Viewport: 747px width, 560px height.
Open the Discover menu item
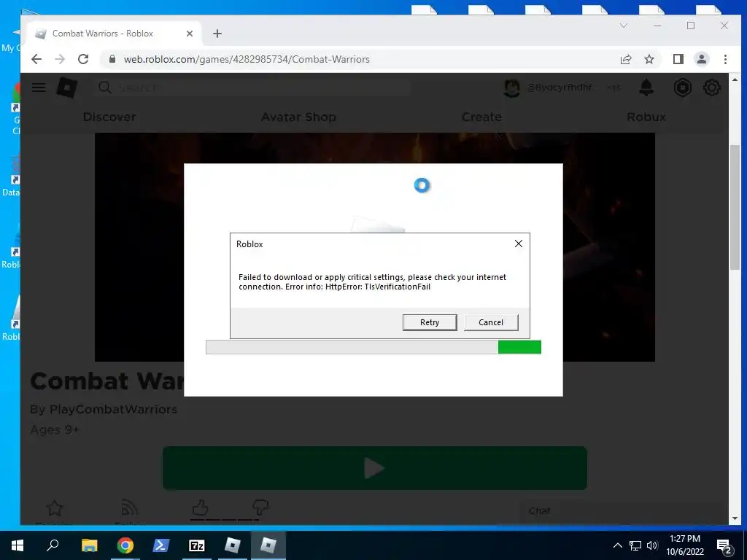tap(109, 117)
